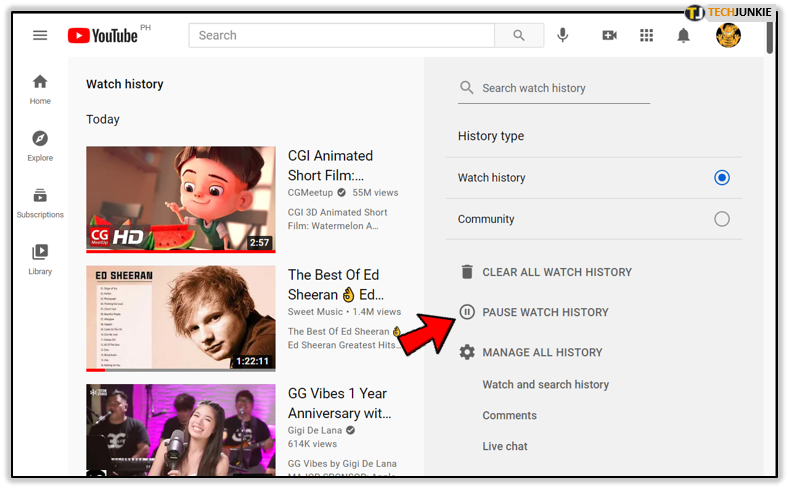789x489 pixels.
Task: Click the Today date heading
Action: click(x=103, y=119)
